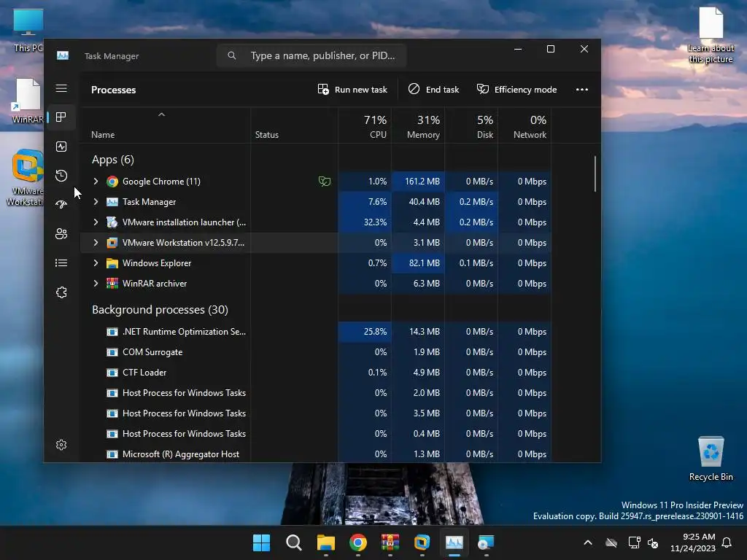This screenshot has height=560, width=747.
Task: Click the VMware Workstation process icon
Action: tap(112, 242)
